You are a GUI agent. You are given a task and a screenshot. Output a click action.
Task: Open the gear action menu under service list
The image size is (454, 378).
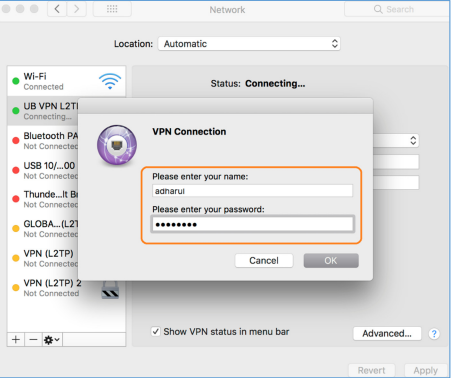[x=52, y=340]
